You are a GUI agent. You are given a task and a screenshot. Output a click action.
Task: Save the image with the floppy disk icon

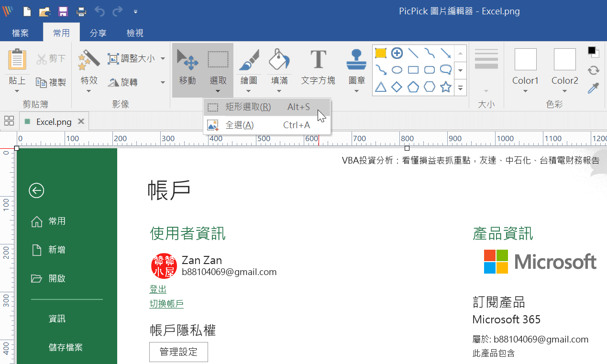[63, 11]
